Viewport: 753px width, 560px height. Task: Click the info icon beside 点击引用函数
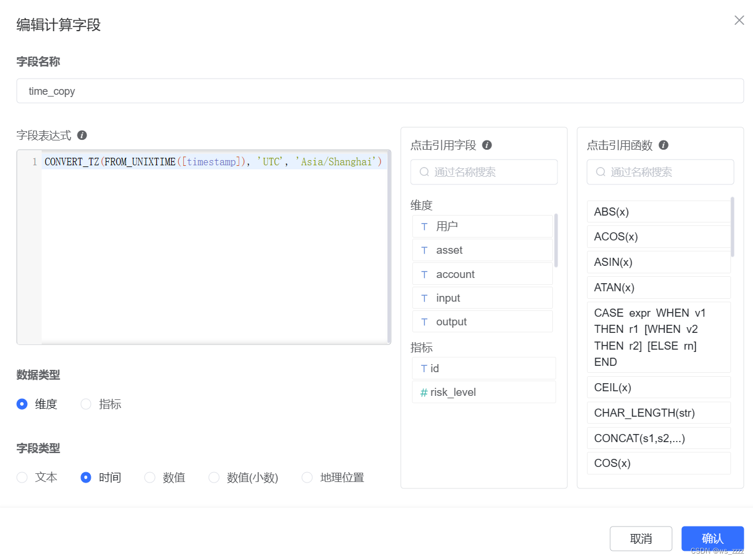(x=663, y=146)
